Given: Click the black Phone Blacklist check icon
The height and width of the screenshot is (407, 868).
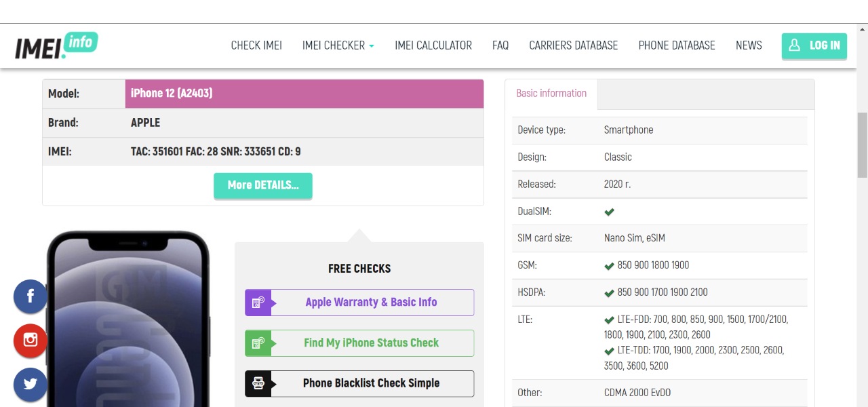Looking at the screenshot, I should coord(258,383).
